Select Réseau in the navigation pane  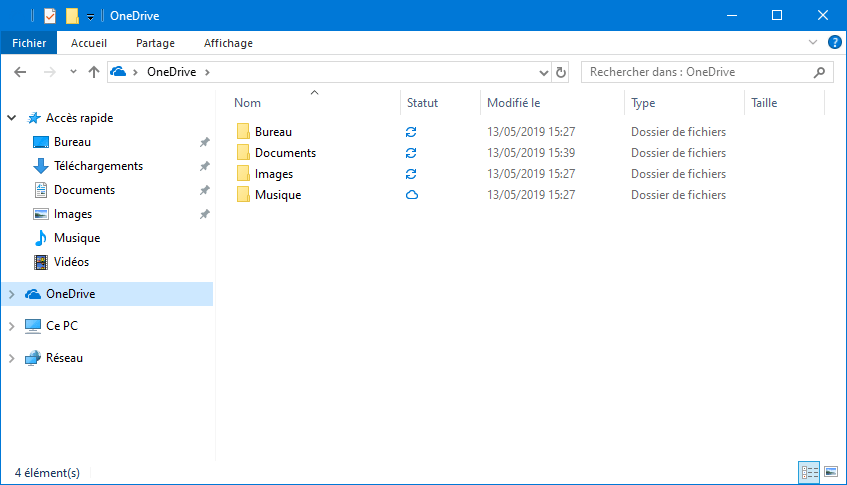pyautogui.click(x=64, y=358)
